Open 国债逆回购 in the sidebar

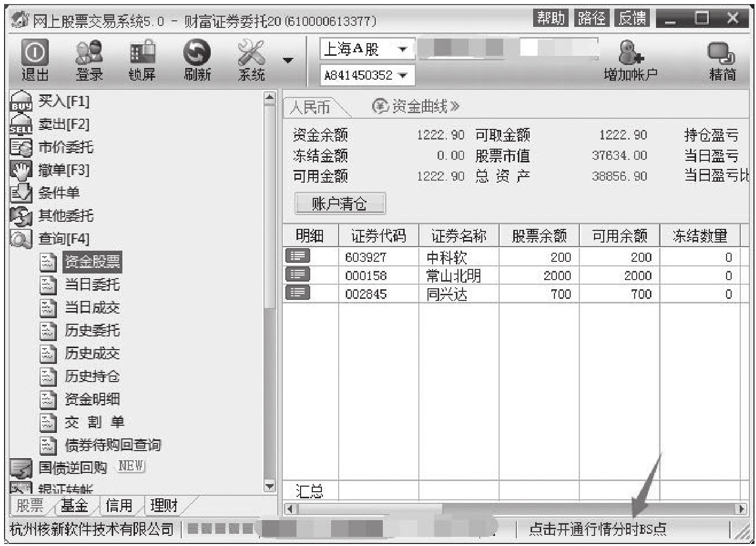tap(73, 467)
